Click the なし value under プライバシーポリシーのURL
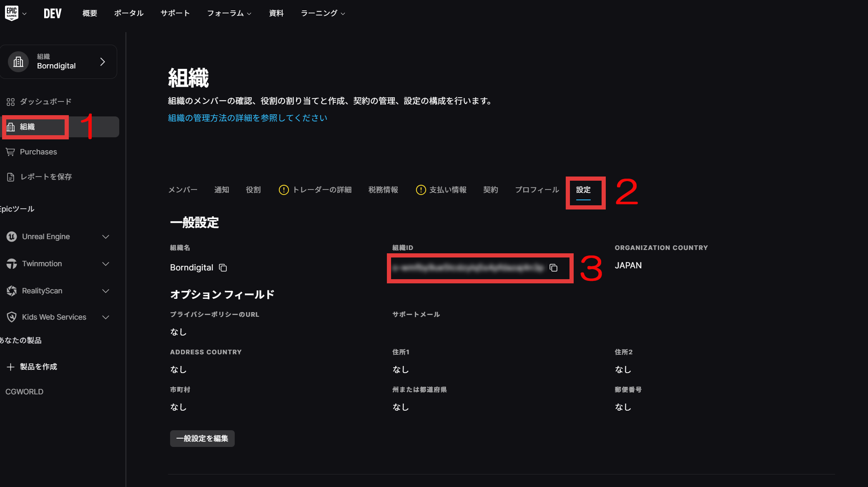868x487 pixels. [x=178, y=332]
